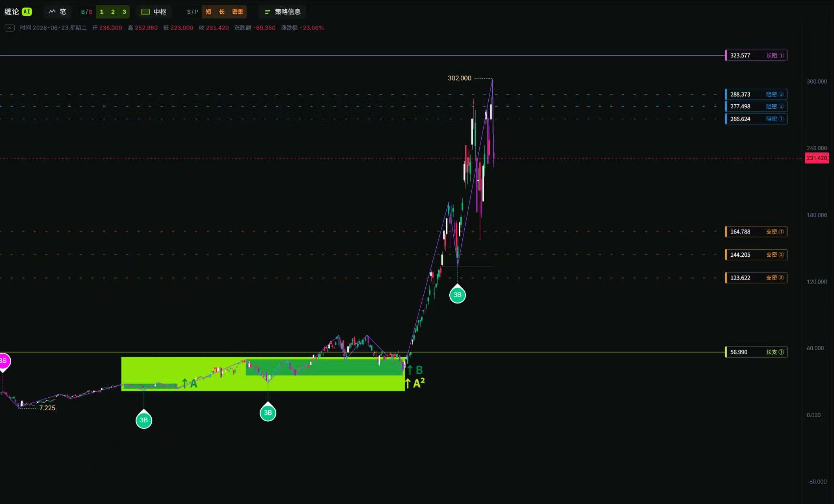Screen dimensions: 834x504
Task: Click the date 2026-06-23 text
Action: [x=50, y=28]
